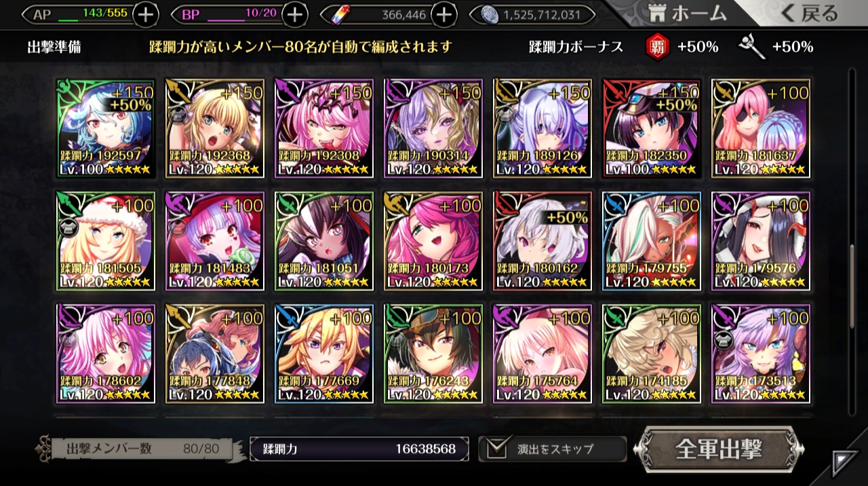
Task: Tap the silver coin currency icon
Action: 489,14
